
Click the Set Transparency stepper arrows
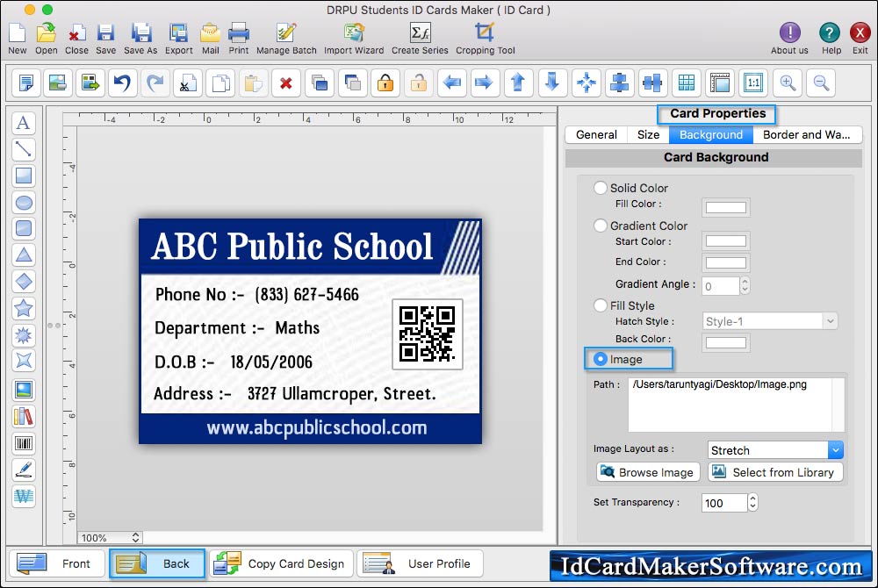(752, 502)
